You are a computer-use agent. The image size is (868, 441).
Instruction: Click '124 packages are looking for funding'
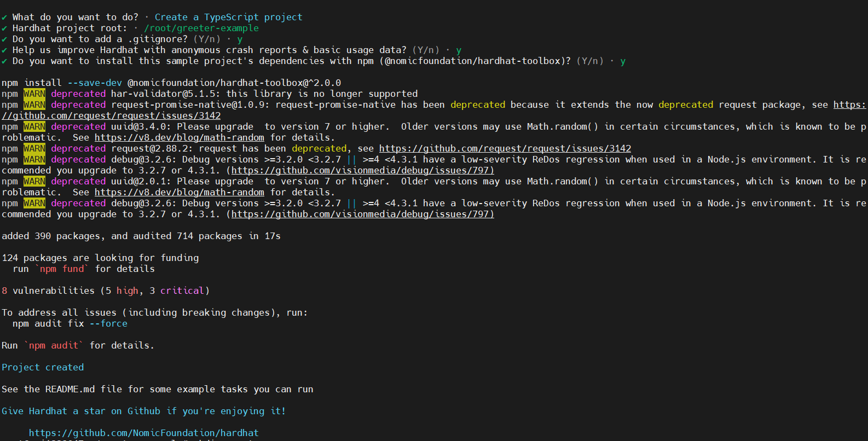pyautogui.click(x=100, y=258)
